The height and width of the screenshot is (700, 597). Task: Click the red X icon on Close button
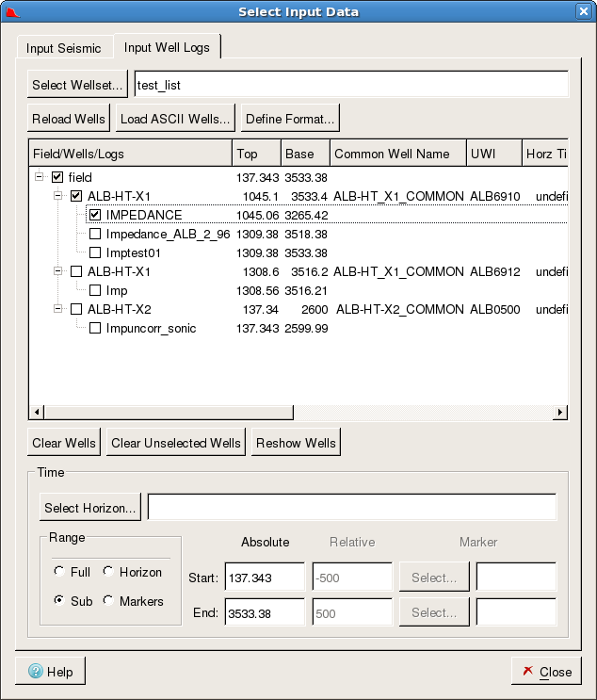point(528,671)
